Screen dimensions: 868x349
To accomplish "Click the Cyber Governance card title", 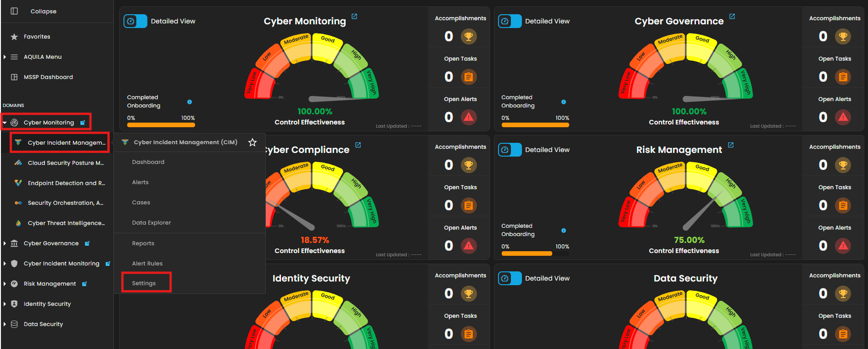I will [679, 21].
